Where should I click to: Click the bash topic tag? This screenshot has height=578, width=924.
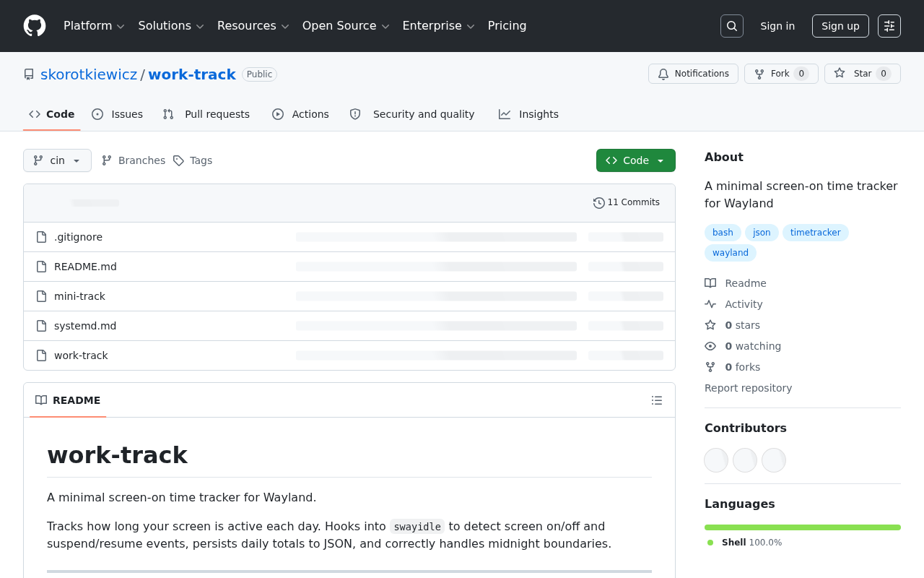pos(723,233)
